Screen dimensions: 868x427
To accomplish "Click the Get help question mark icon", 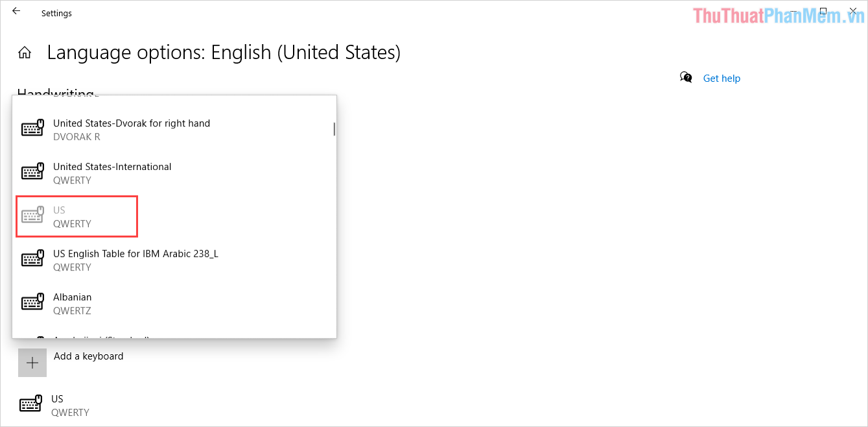I will tap(685, 78).
